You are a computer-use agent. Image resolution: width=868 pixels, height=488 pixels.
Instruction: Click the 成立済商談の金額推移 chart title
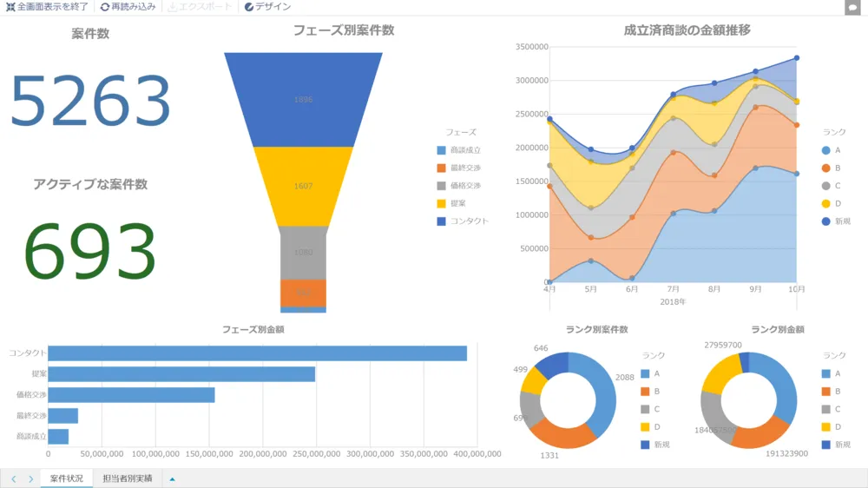[687, 30]
